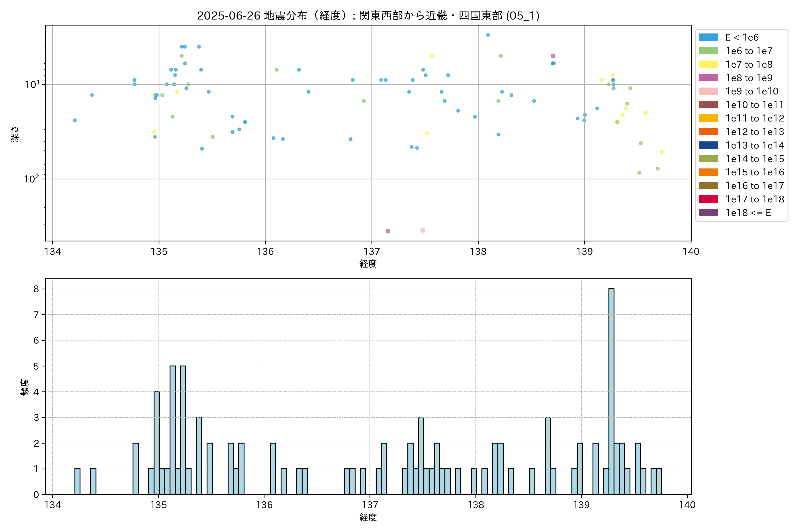Viewport: 798px width, 532px height.
Task: Click the red 1e17 to 1e18 legend swatch
Action: pos(708,199)
